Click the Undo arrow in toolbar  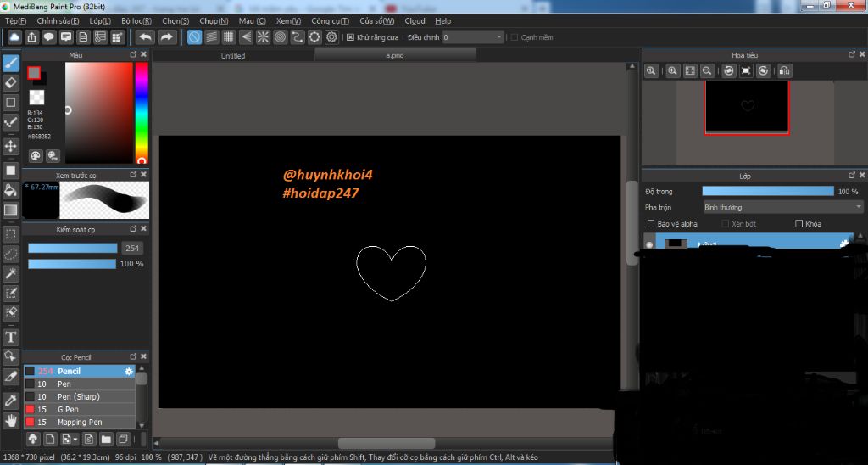coord(146,37)
